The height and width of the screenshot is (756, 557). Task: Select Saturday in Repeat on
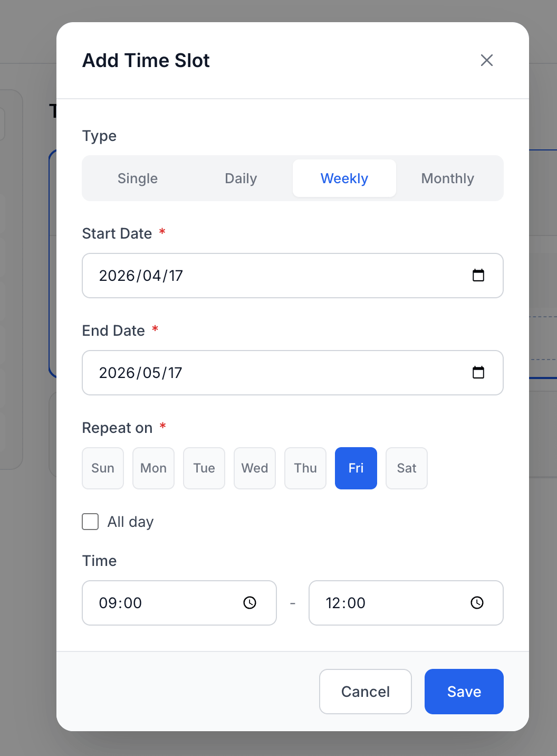406,468
